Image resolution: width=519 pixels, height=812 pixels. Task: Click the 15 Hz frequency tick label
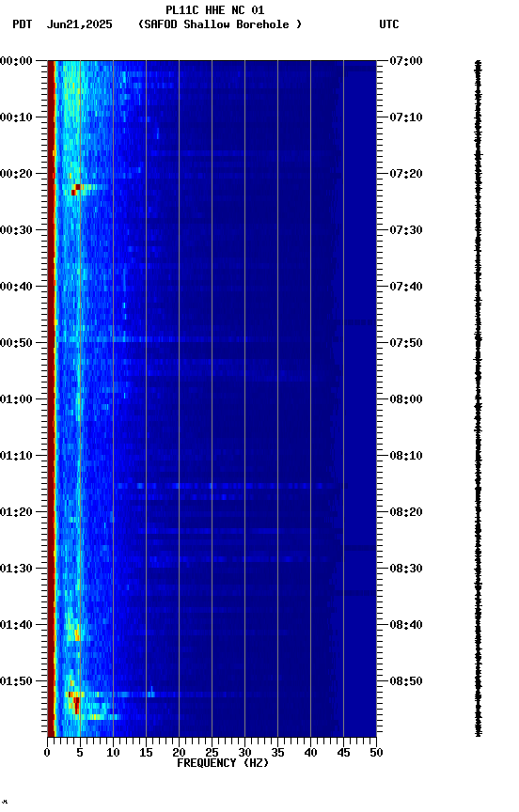(x=146, y=754)
